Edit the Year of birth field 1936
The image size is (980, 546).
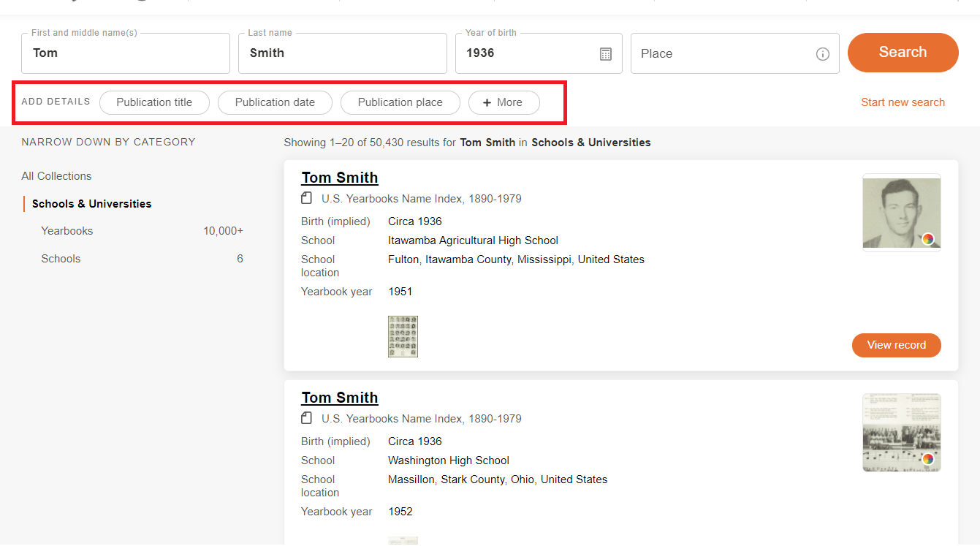click(x=539, y=53)
